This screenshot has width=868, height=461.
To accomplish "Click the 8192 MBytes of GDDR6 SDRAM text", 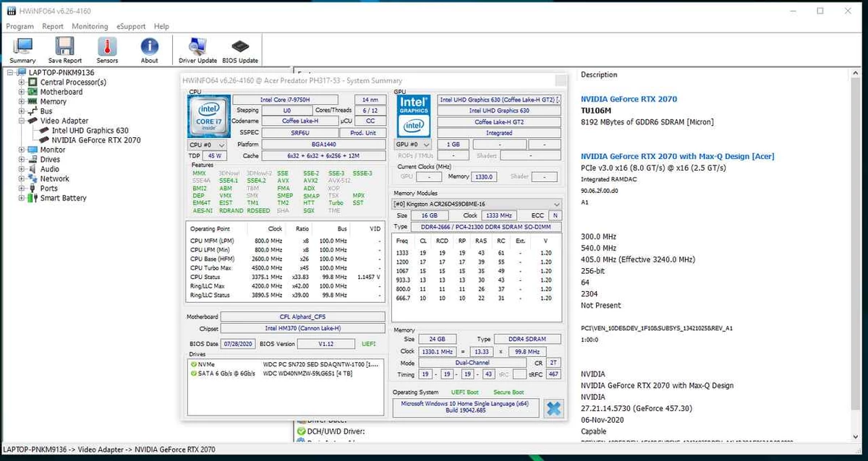I will click(x=647, y=122).
